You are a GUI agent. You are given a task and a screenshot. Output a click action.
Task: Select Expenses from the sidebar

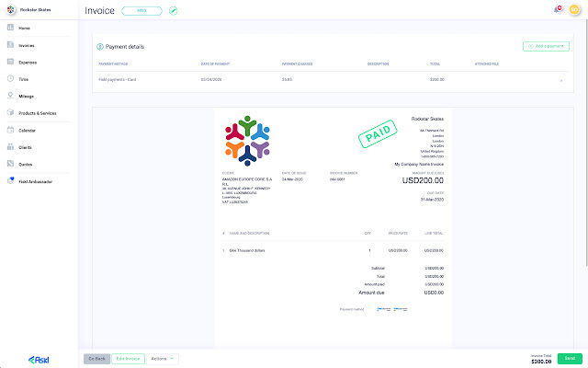28,63
